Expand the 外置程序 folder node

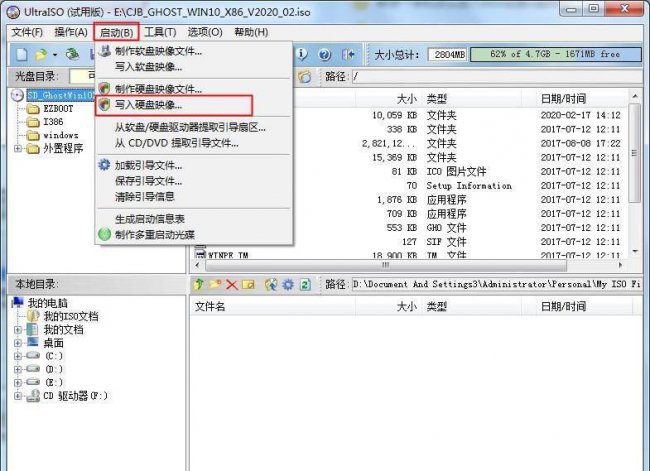click(x=18, y=148)
